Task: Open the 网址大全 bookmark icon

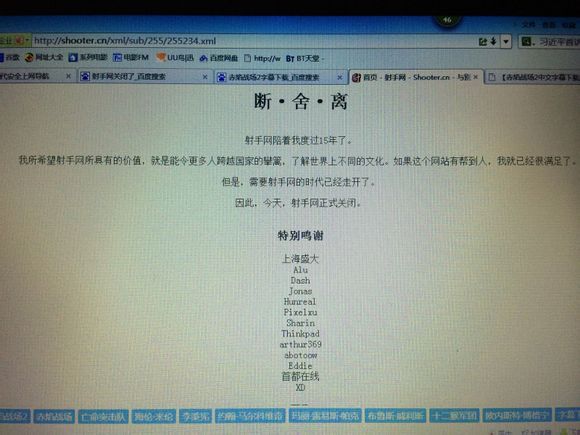Action: pos(29,57)
